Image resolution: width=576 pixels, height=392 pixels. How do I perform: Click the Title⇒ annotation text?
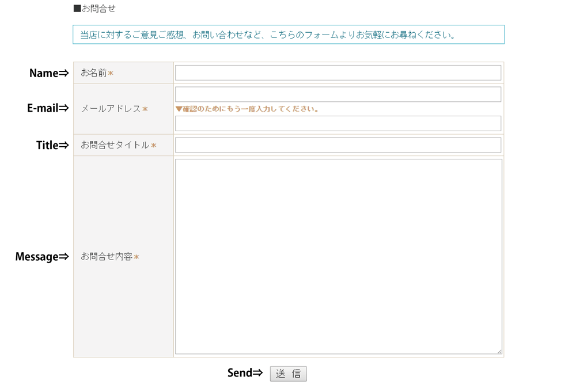click(x=52, y=145)
